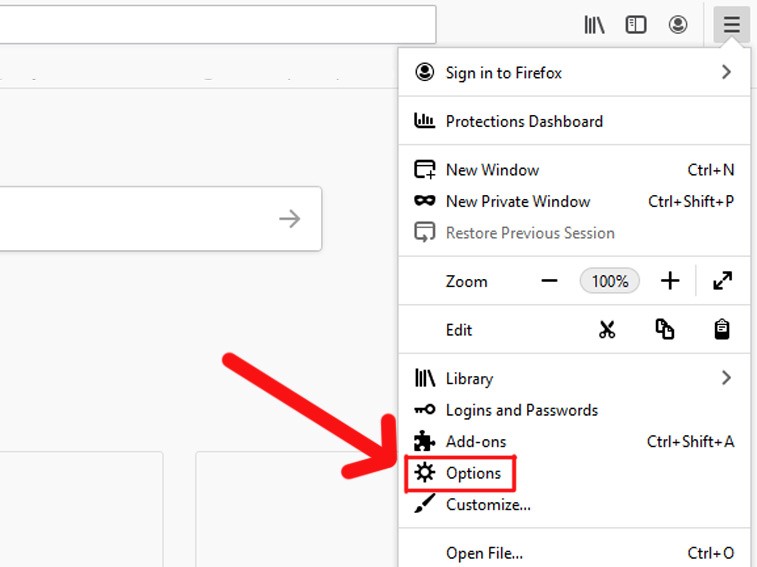This screenshot has height=567, width=757.
Task: Expand the Sign in to Firefox submenu
Action: coord(726,72)
